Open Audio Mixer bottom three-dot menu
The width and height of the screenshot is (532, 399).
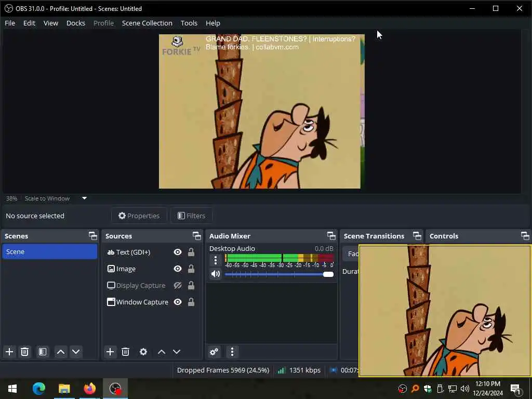click(232, 352)
